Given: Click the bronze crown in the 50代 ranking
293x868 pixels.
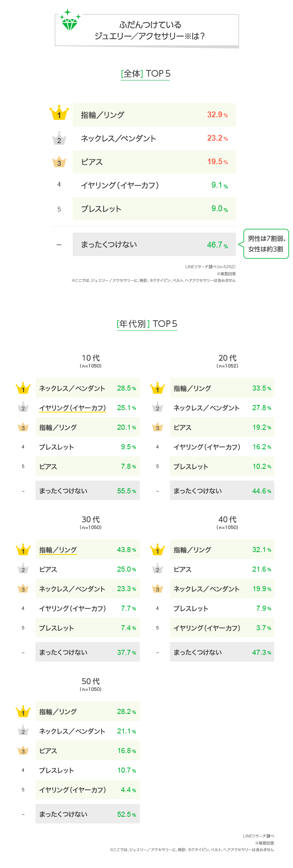Looking at the screenshot, I should [23, 750].
